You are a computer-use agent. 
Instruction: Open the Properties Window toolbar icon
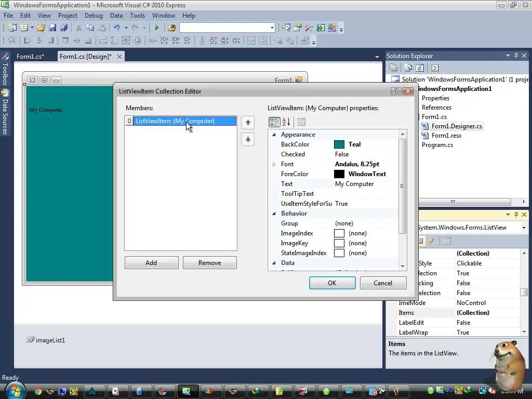point(298,28)
